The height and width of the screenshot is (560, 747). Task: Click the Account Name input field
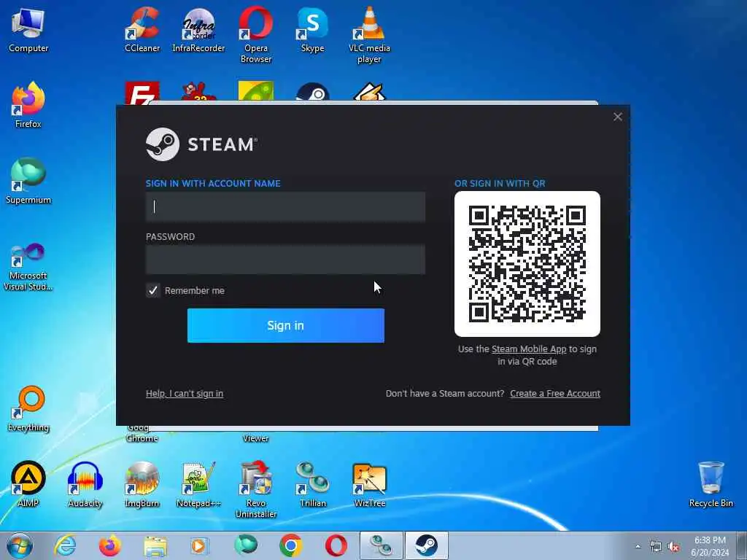285,206
